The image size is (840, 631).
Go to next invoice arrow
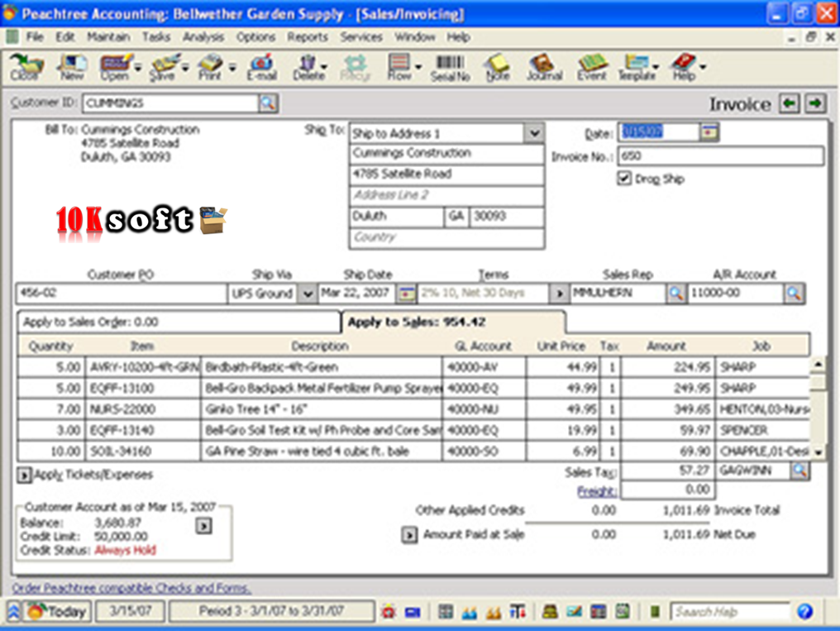tap(815, 103)
